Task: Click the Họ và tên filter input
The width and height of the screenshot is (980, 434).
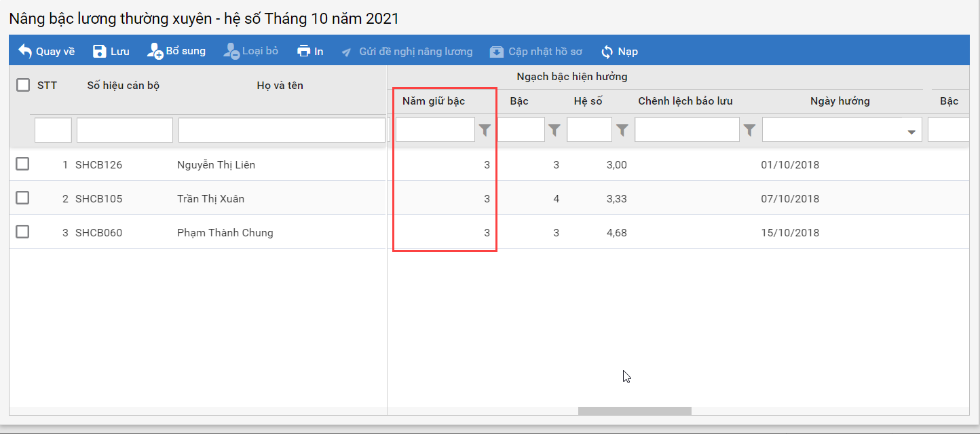Action: (x=282, y=130)
